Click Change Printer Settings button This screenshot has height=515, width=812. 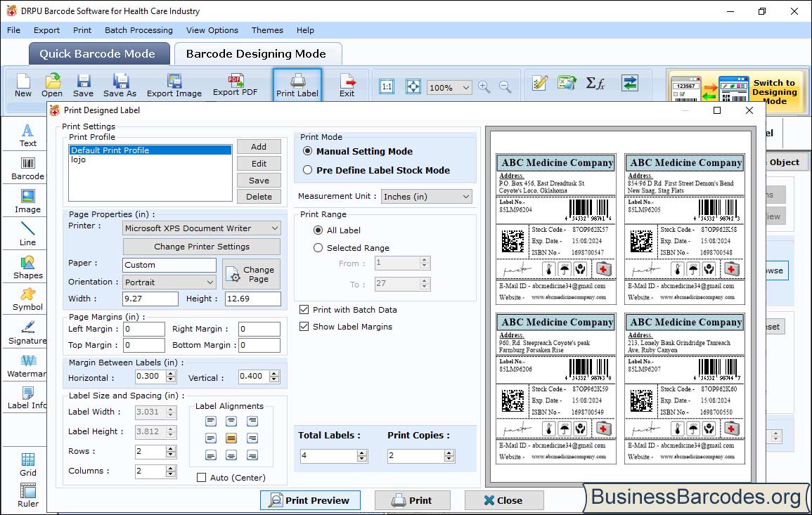202,247
